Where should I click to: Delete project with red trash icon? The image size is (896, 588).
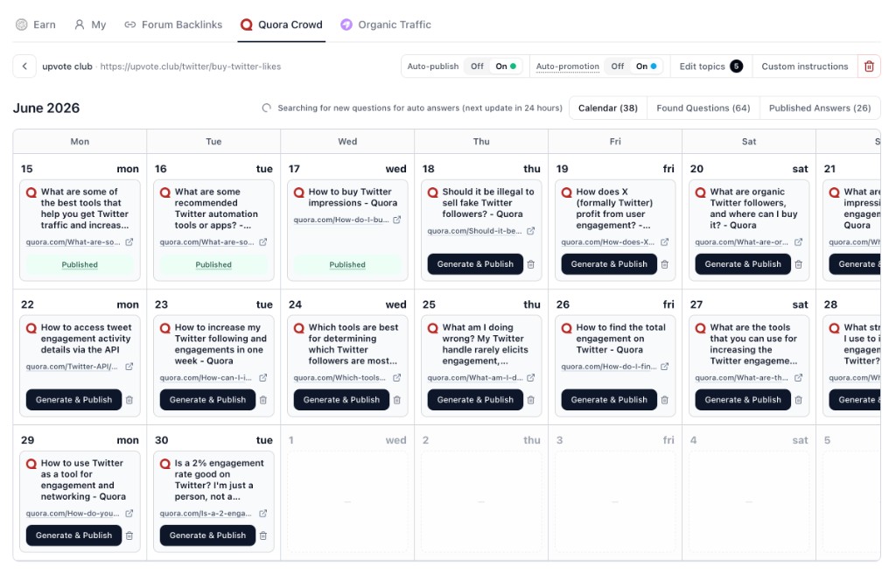[x=869, y=66]
